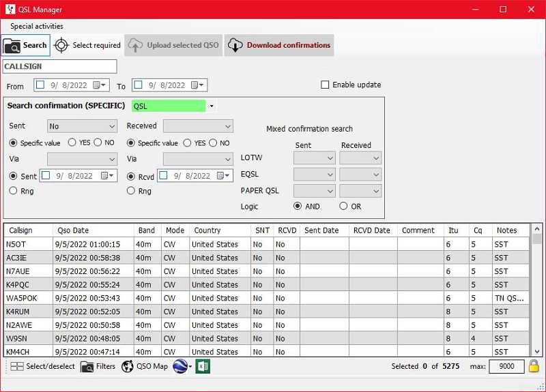The height and width of the screenshot is (392, 546).
Task: Toggle the Enable update checkbox
Action: click(325, 85)
